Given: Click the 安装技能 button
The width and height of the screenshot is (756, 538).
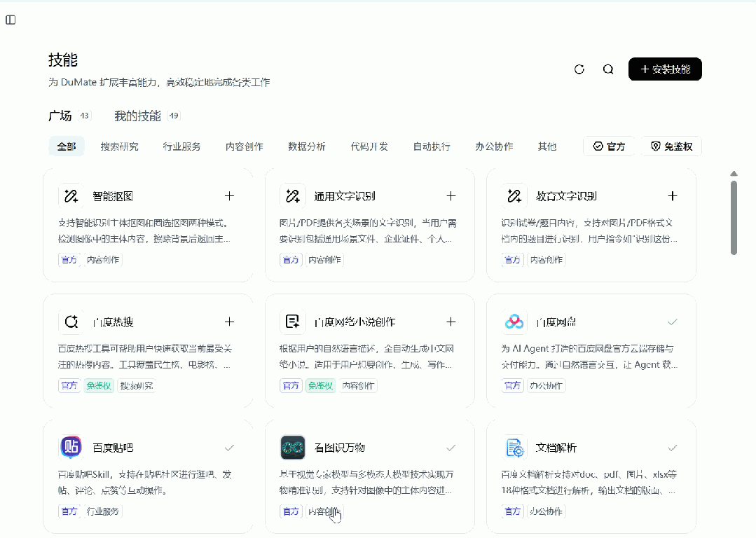Looking at the screenshot, I should [x=665, y=69].
